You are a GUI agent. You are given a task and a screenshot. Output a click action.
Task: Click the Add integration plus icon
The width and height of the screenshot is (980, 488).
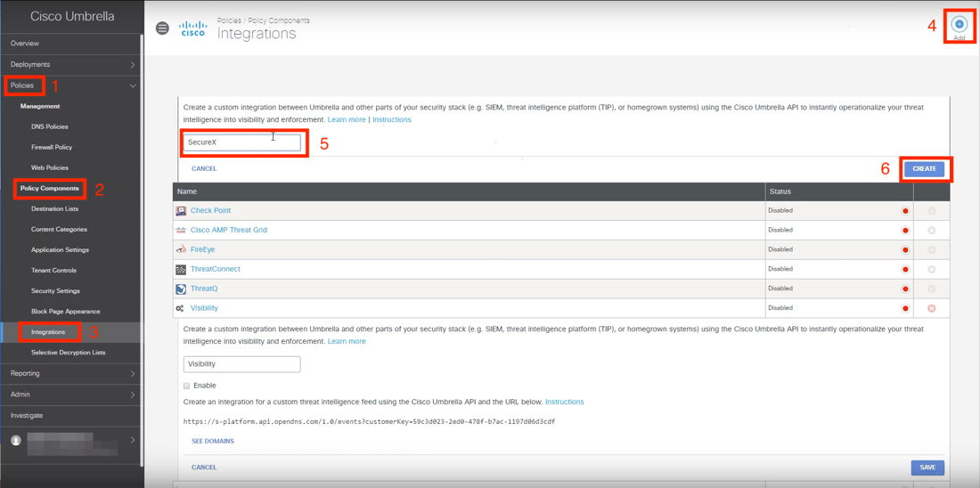(x=960, y=24)
